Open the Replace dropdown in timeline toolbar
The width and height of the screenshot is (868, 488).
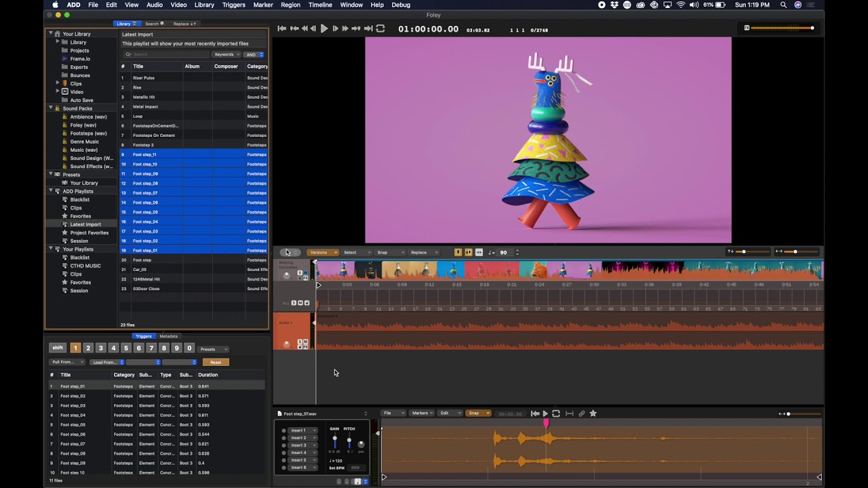[x=423, y=253]
